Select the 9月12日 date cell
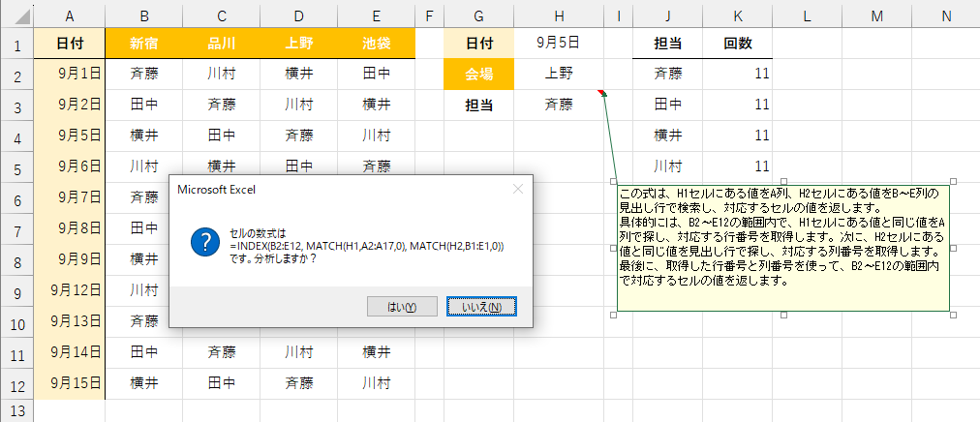The image size is (980, 422). pos(70,290)
